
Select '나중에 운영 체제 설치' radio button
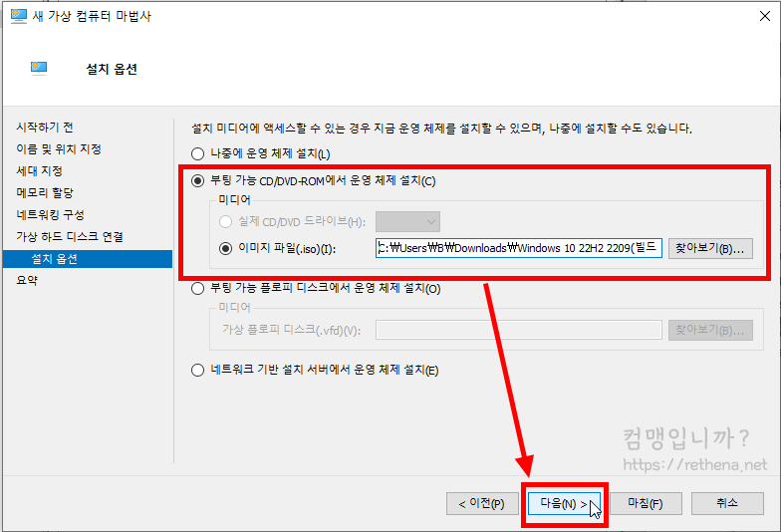197,153
